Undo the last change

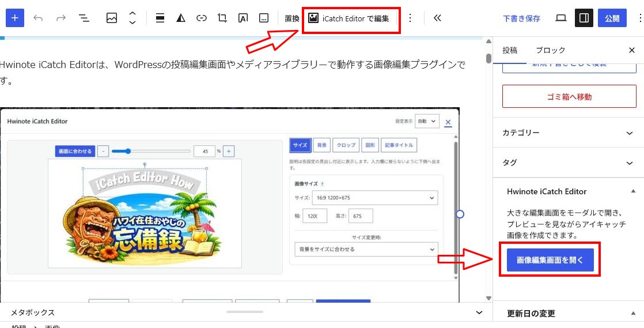(38, 18)
